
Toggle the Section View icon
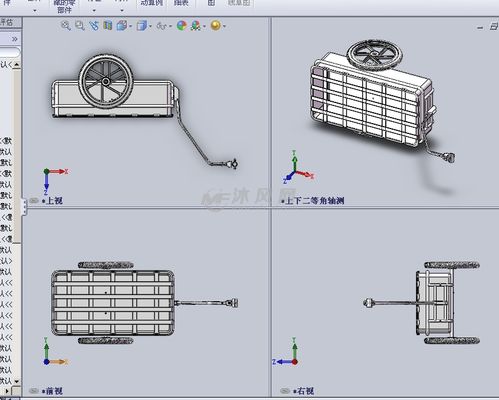click(107, 25)
